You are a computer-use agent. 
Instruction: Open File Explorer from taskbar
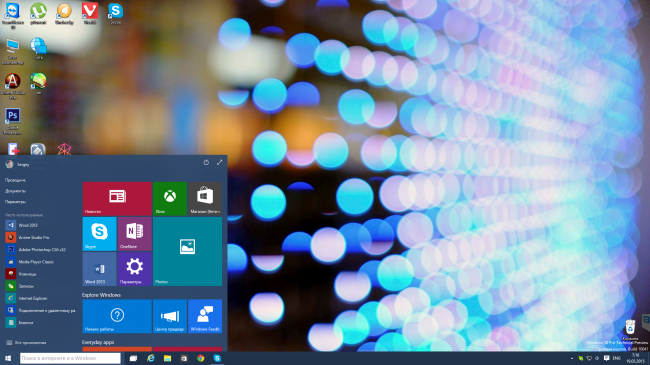pos(167,358)
